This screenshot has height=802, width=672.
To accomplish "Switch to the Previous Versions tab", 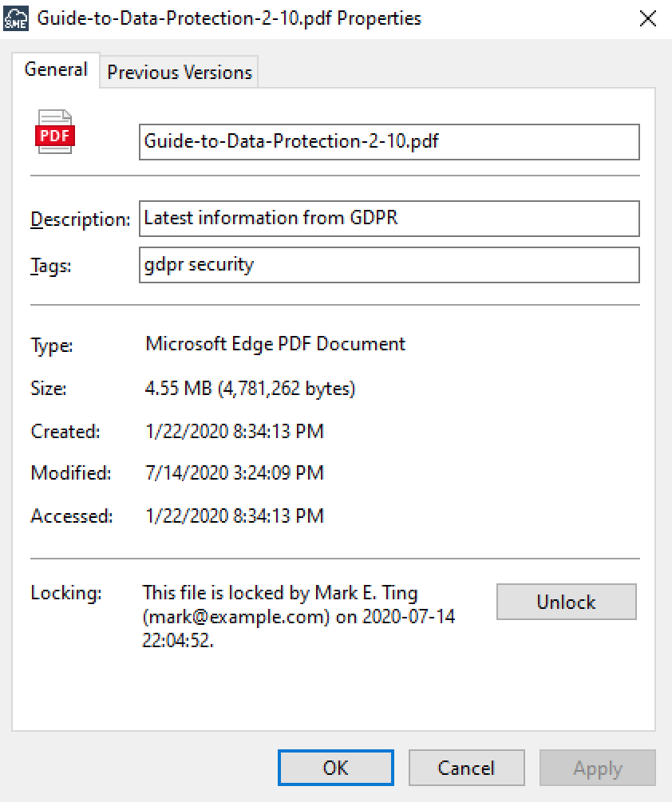I will (180, 73).
